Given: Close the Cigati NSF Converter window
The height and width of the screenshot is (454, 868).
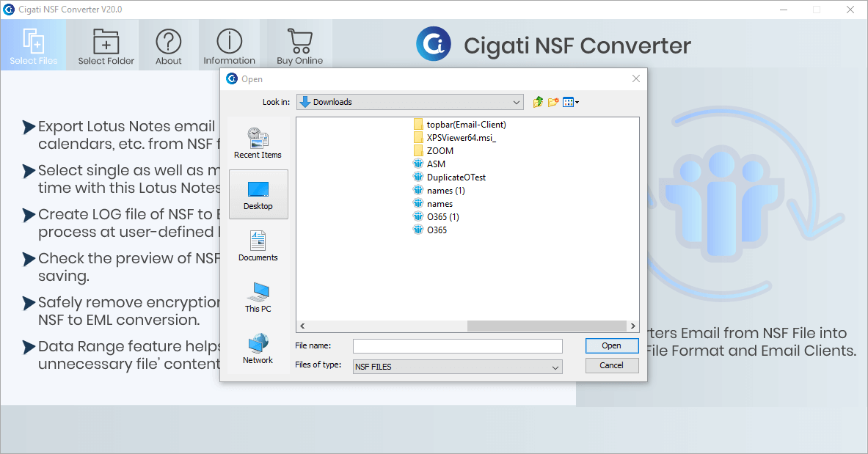Looking at the screenshot, I should pyautogui.click(x=850, y=10).
